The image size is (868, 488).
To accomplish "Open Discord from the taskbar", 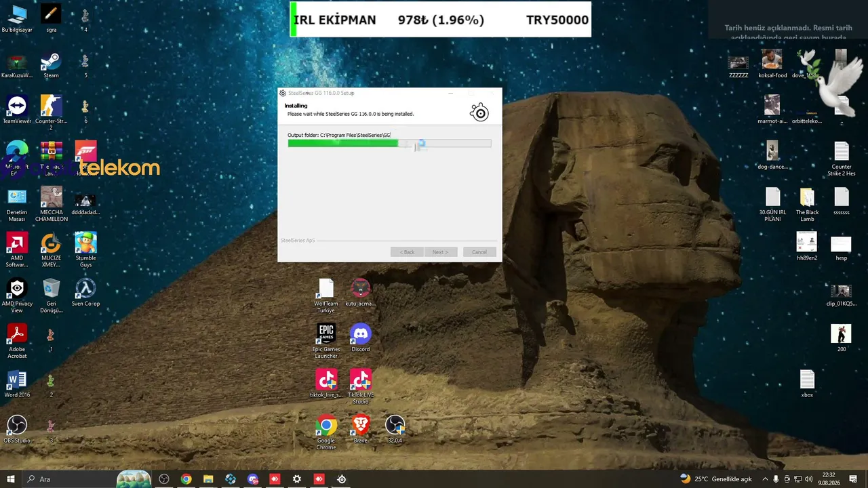I will (252, 479).
